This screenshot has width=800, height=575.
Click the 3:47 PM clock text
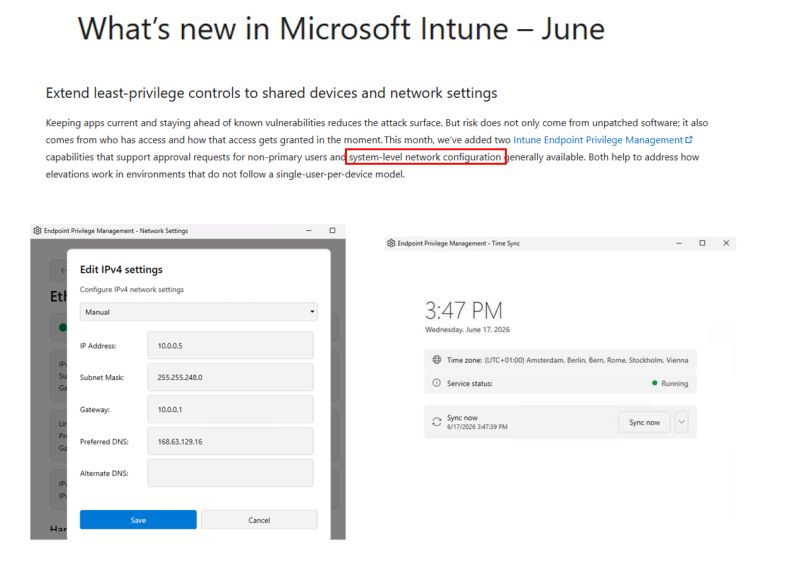click(x=464, y=311)
